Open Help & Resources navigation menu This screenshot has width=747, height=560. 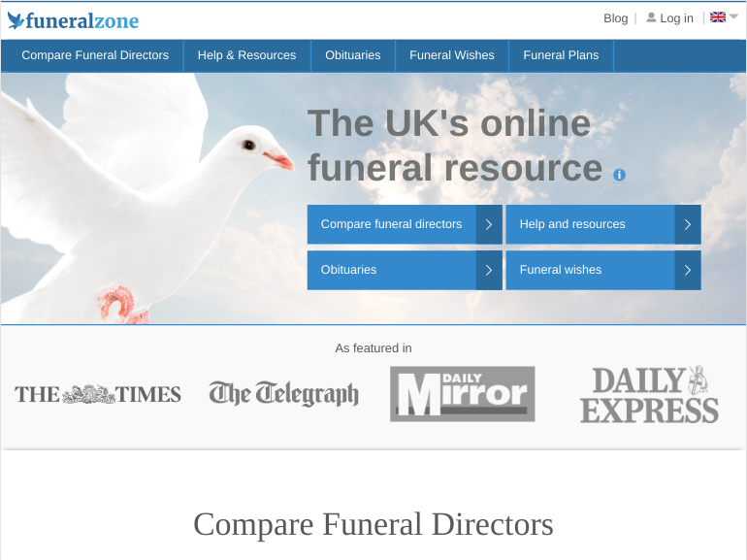tap(246, 55)
